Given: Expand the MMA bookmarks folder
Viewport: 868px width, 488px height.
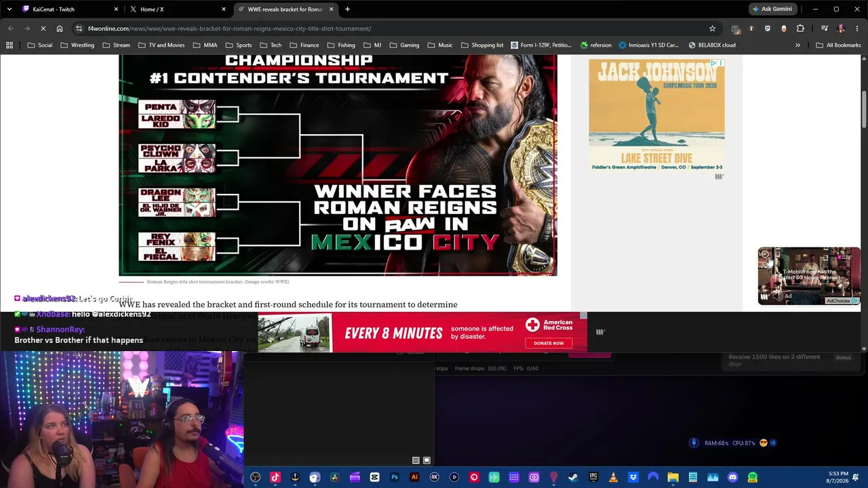Looking at the screenshot, I should pyautogui.click(x=205, y=45).
